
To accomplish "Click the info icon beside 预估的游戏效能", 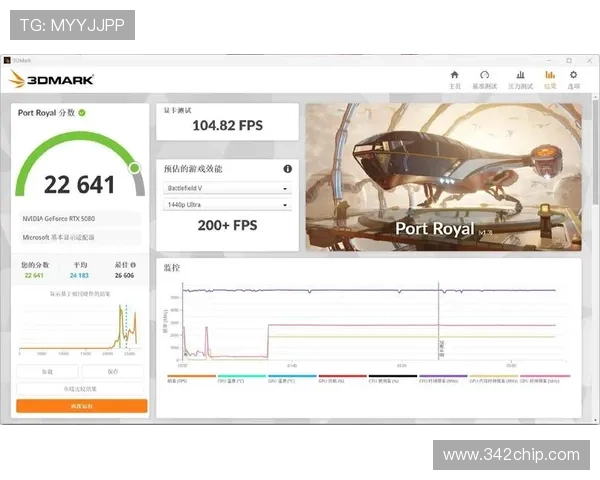I will point(288,169).
